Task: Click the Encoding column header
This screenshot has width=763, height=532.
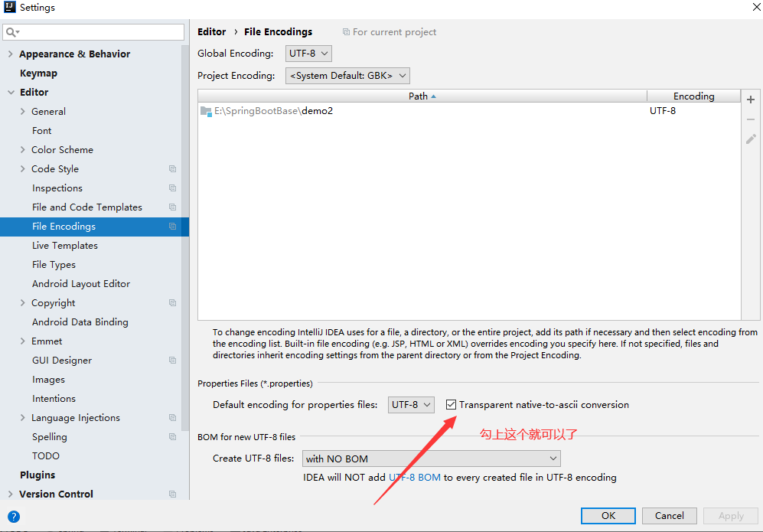Action: coord(694,96)
